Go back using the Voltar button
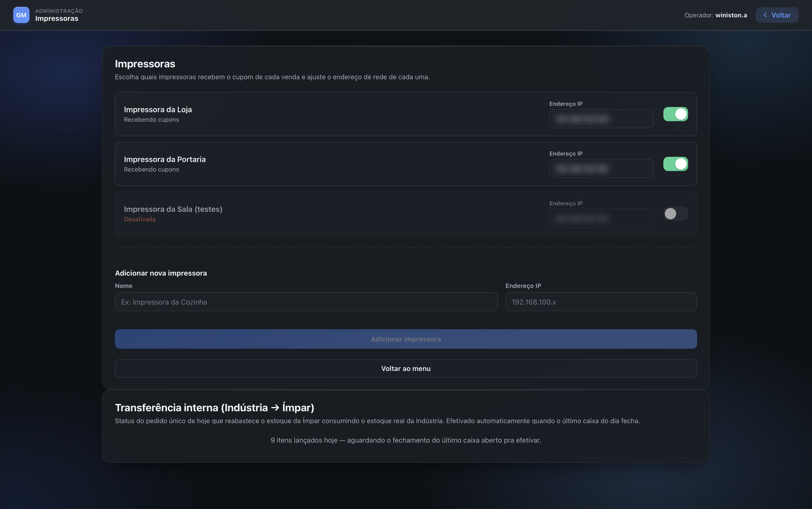Viewport: 812px width, 509px height. coord(777,15)
